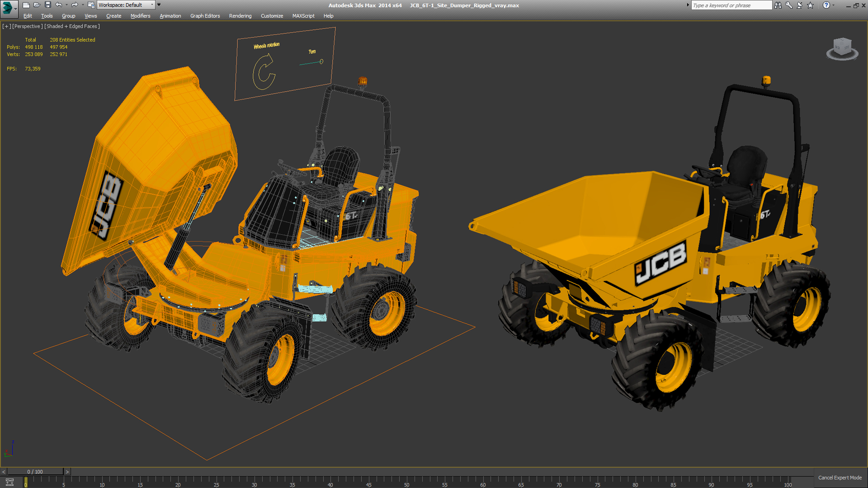Click the Wheels rotation rig control arrow
Image resolution: width=868 pixels, height=488 pixels.
[264, 71]
